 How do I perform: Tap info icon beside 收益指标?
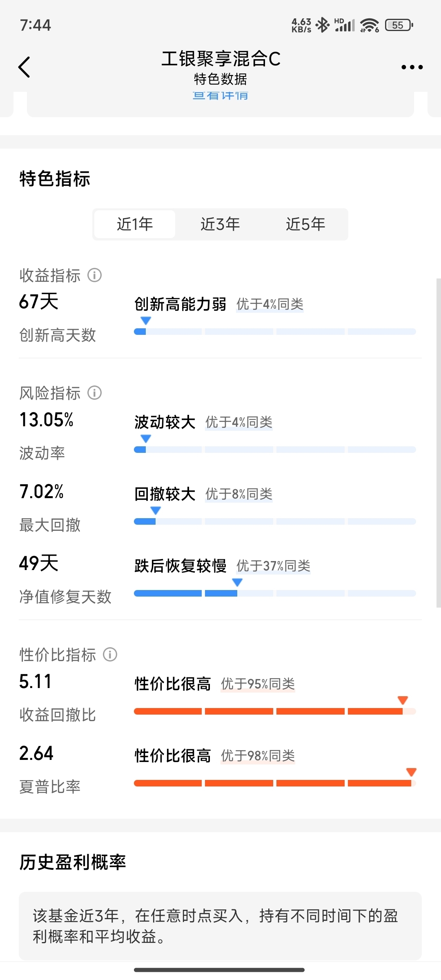pos(95,275)
